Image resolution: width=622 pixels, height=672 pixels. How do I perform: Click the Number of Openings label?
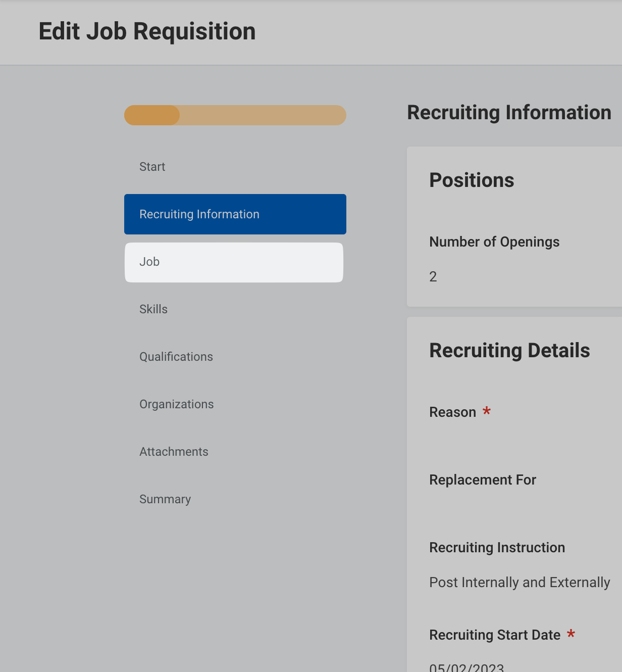494,242
